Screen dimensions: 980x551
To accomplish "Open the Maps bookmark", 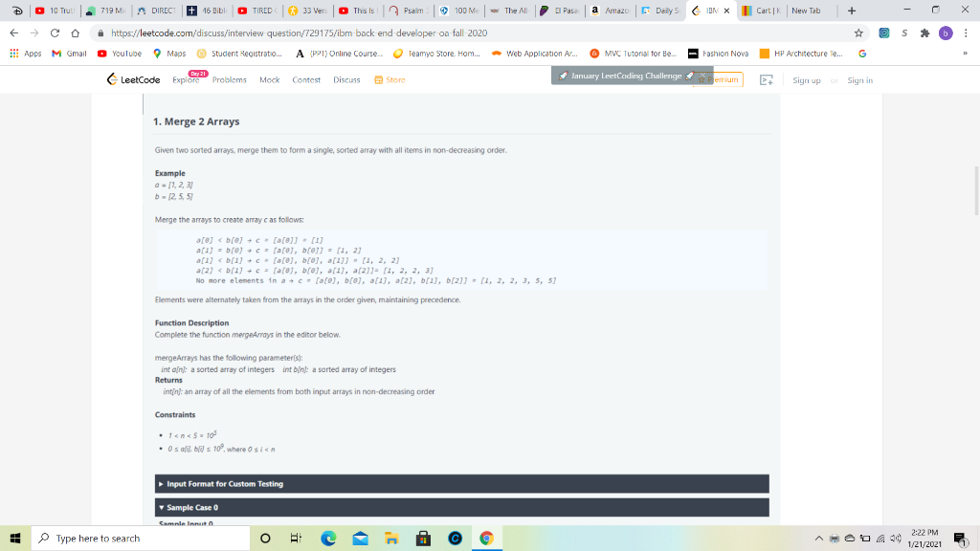I will (169, 54).
